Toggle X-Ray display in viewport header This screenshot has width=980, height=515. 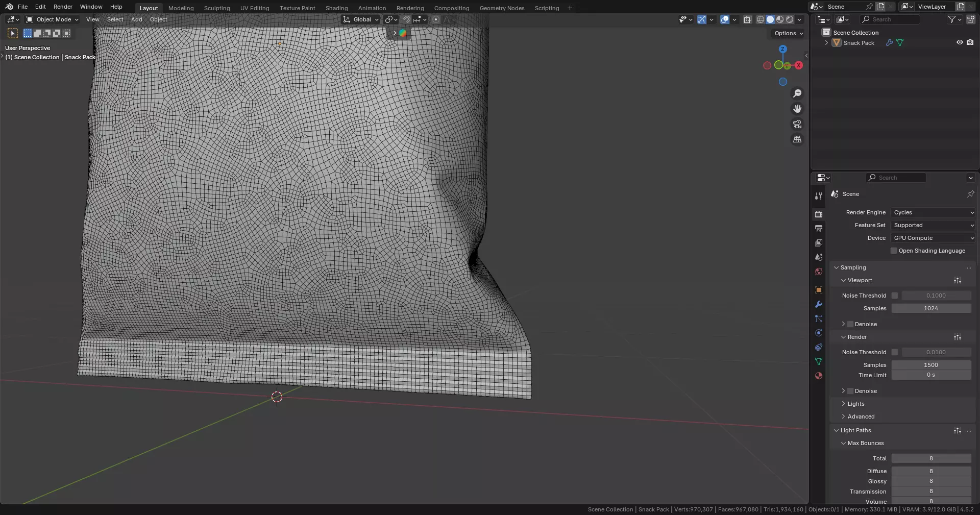coord(748,19)
